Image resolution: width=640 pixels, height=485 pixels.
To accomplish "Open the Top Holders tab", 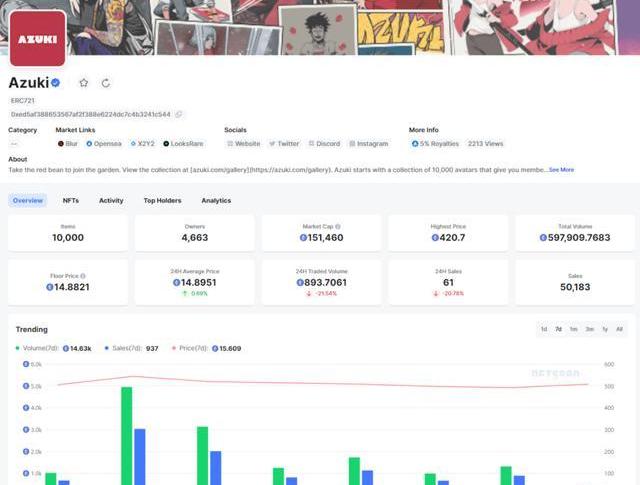I will (x=162, y=200).
